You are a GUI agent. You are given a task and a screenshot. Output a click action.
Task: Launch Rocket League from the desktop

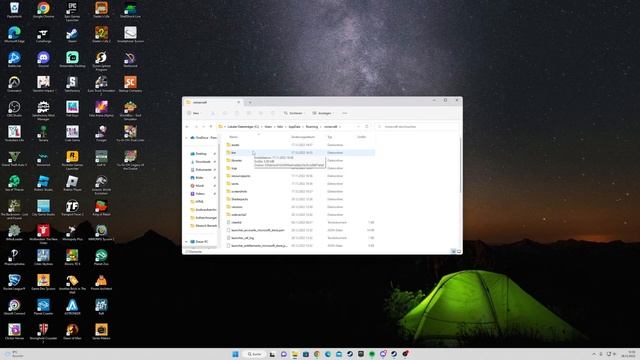14,282
